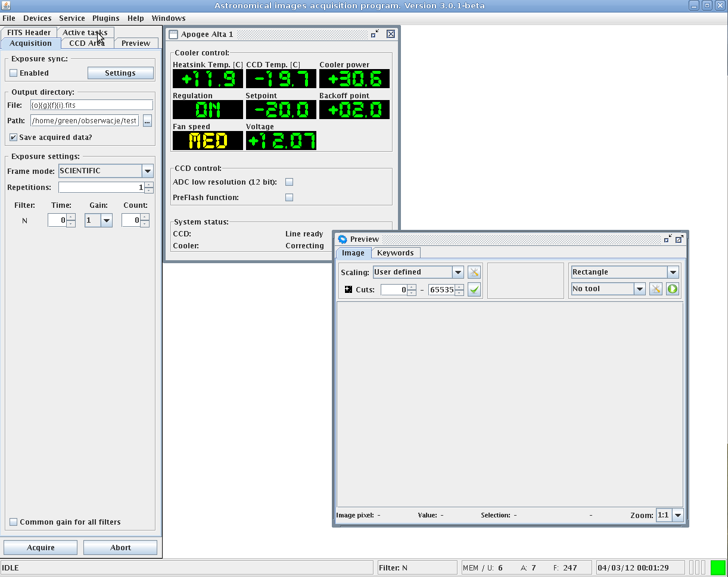Screen dimensions: 728x577
Task: Switch to the left panel Preview tab
Action: click(x=136, y=43)
